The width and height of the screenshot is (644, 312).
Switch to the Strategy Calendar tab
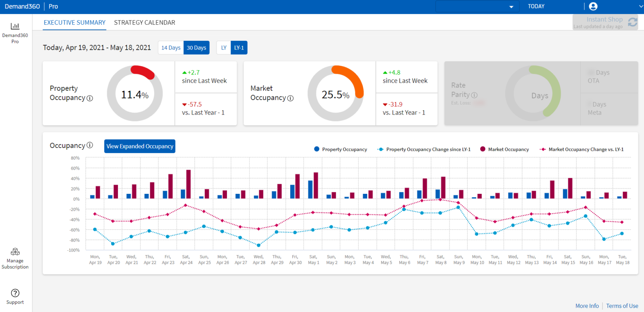point(144,23)
